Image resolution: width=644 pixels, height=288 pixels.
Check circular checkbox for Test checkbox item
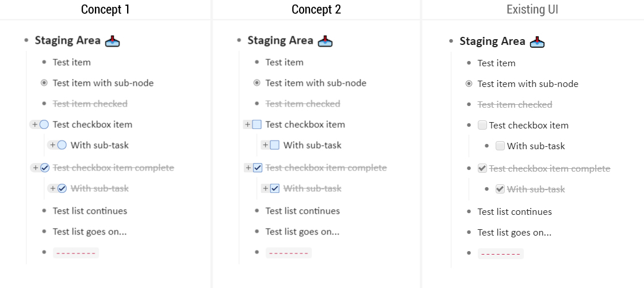tap(44, 124)
